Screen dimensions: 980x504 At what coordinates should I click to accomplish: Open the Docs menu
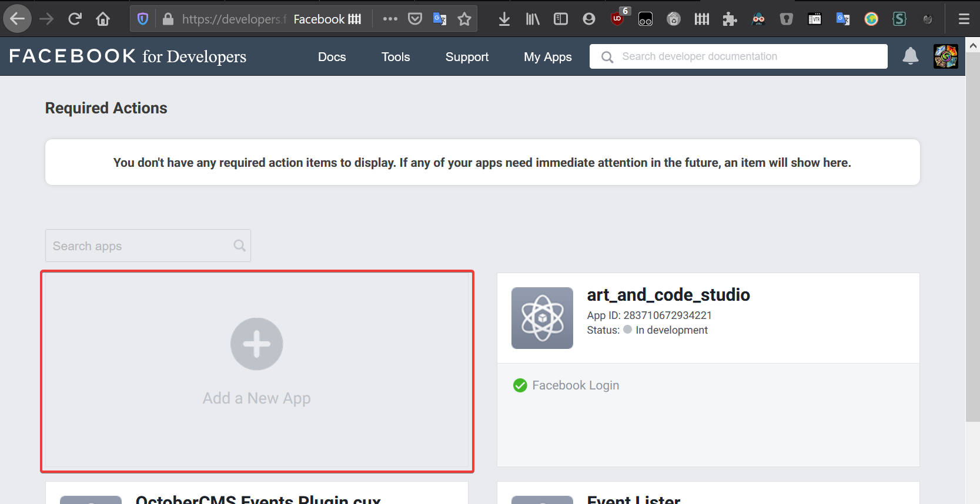332,57
